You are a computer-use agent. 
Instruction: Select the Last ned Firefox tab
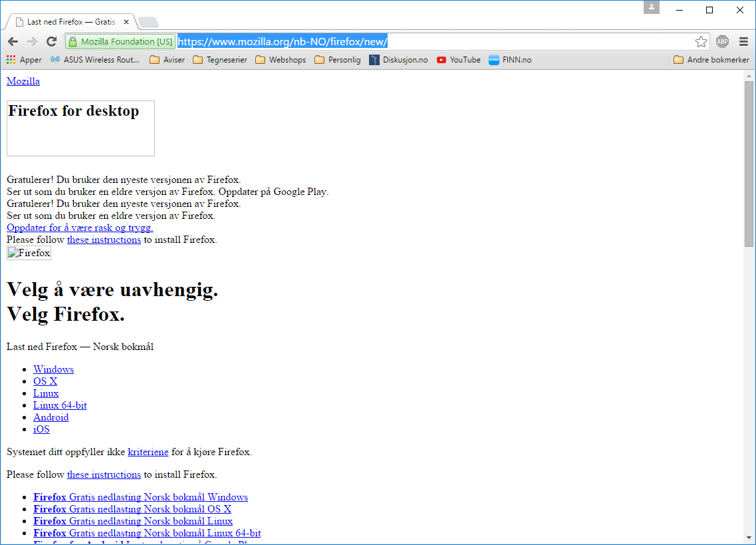pyautogui.click(x=70, y=22)
